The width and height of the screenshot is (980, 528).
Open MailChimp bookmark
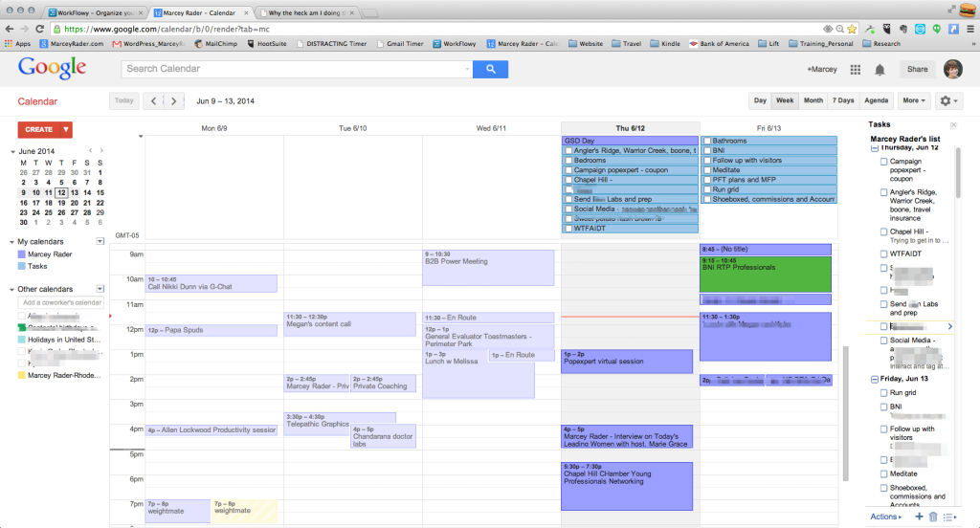coord(215,44)
